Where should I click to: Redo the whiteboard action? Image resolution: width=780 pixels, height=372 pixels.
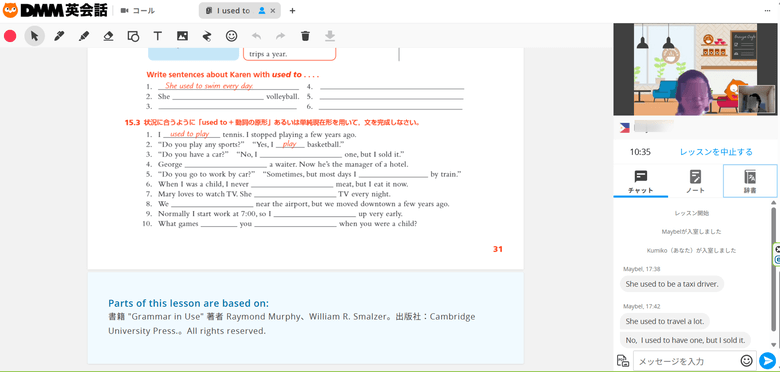point(281,36)
